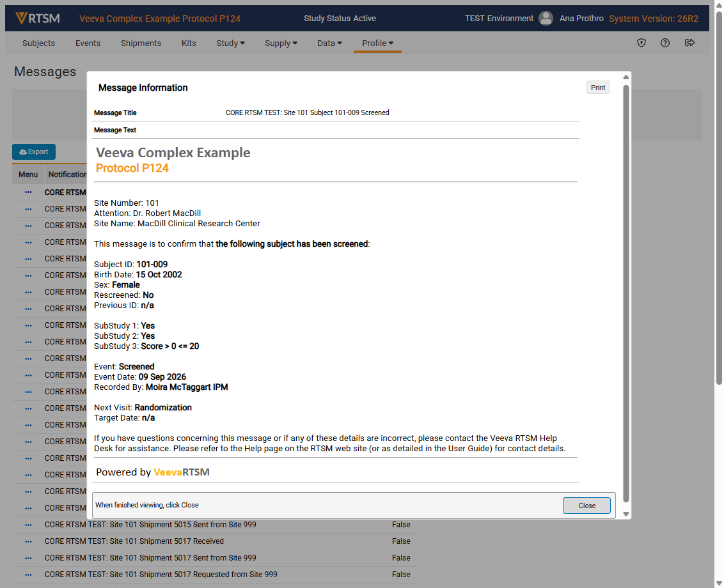Click the page scroll down arrow
The height and width of the screenshot is (588, 724).
pyautogui.click(x=719, y=584)
